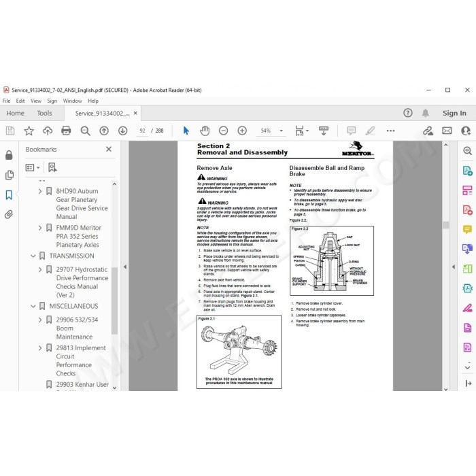Open security settings lock icon

coord(9,155)
